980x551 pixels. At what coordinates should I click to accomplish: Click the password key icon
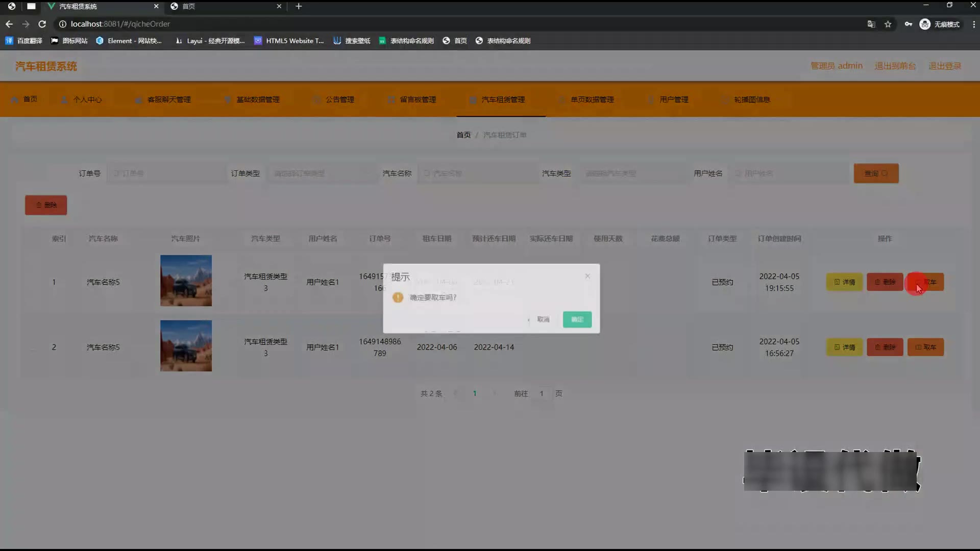(x=908, y=24)
